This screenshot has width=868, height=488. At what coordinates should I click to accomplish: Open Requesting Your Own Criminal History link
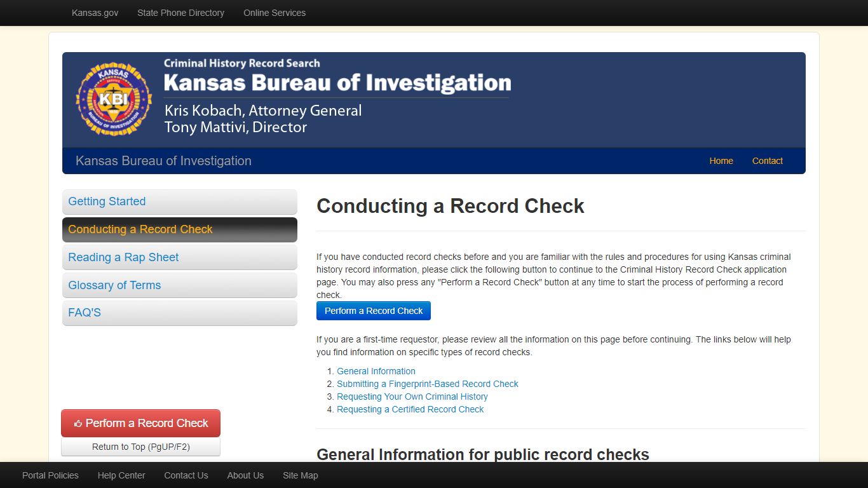(412, 396)
